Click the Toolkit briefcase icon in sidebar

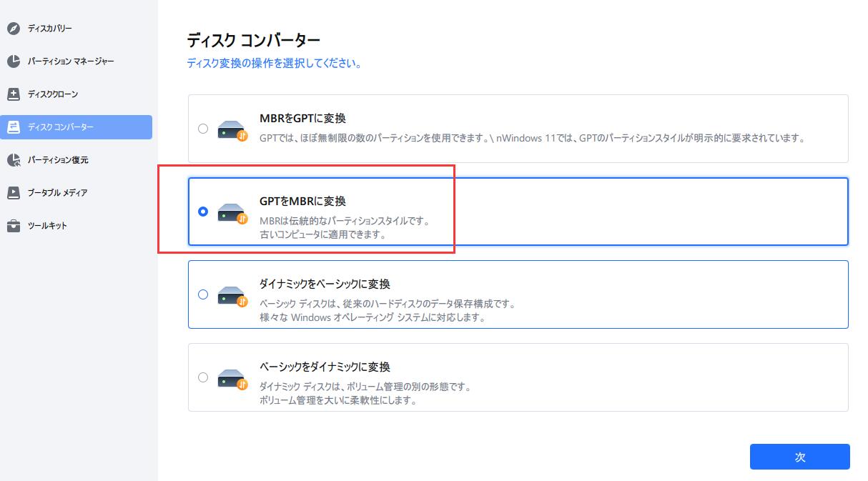[x=14, y=226]
